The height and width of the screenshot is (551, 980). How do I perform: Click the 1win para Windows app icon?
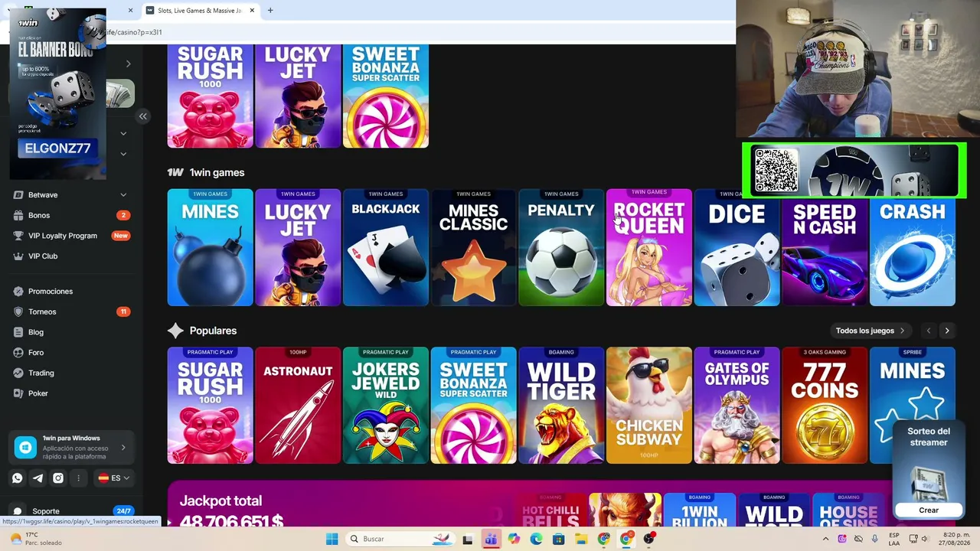point(25,448)
